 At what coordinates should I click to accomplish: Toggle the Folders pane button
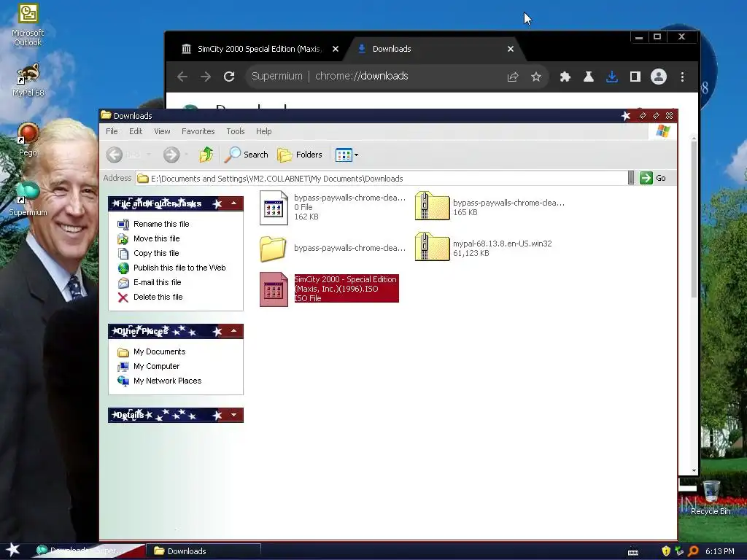[300, 155]
